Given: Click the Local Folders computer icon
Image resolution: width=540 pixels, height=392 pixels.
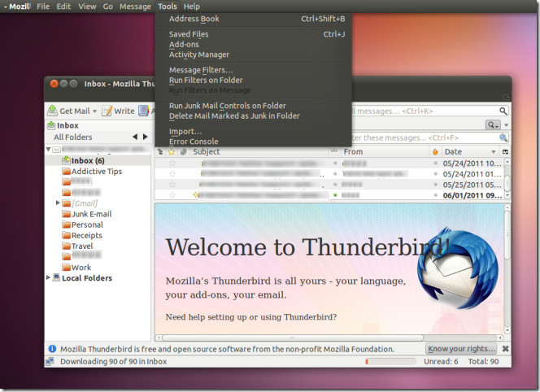Looking at the screenshot, I should pyautogui.click(x=56, y=277).
